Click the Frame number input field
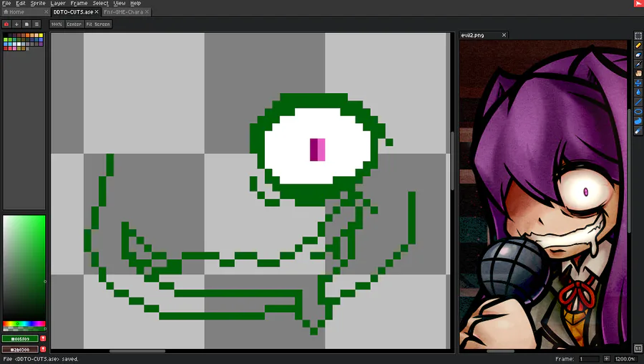The height and width of the screenshot is (364, 644). pos(589,359)
